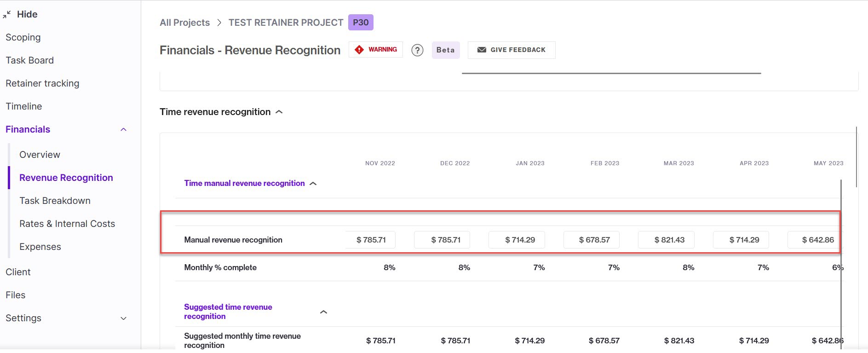The height and width of the screenshot is (353, 868).
Task: Edit the MAR 2023 manual revenue field
Action: pyautogui.click(x=666, y=240)
